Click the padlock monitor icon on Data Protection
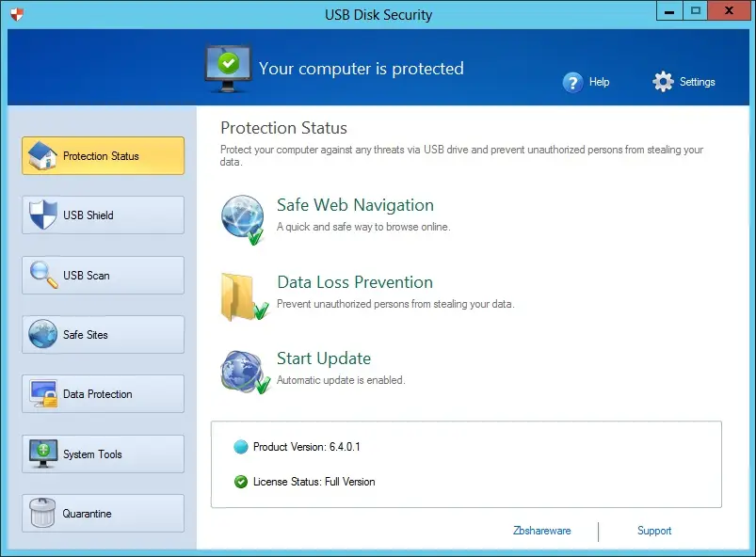 (43, 393)
